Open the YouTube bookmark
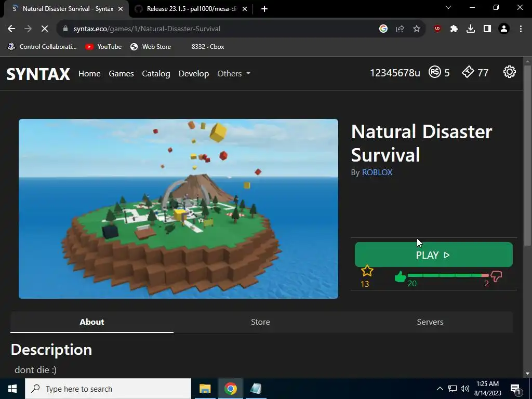Screen dimensions: 532x399 103,47
